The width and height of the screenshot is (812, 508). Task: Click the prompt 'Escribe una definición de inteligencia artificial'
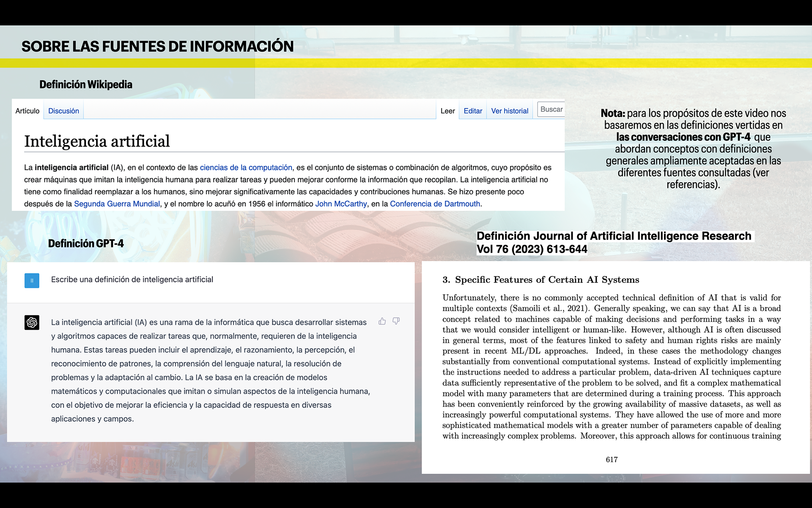tap(132, 279)
